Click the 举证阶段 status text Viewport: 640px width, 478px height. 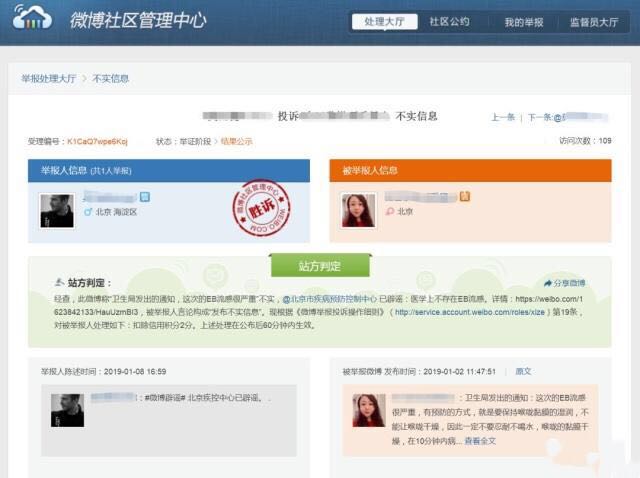(195, 142)
